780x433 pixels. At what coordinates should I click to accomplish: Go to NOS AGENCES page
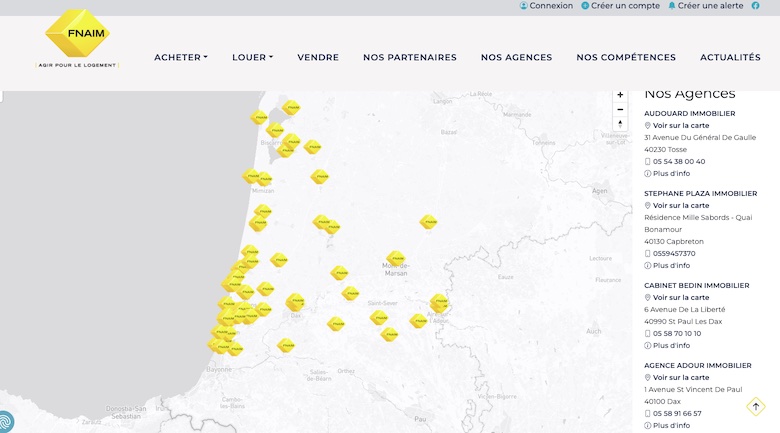click(516, 58)
